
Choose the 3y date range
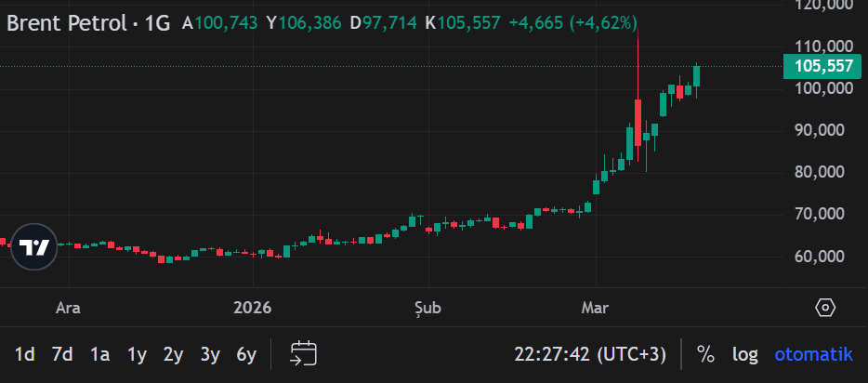click(210, 354)
